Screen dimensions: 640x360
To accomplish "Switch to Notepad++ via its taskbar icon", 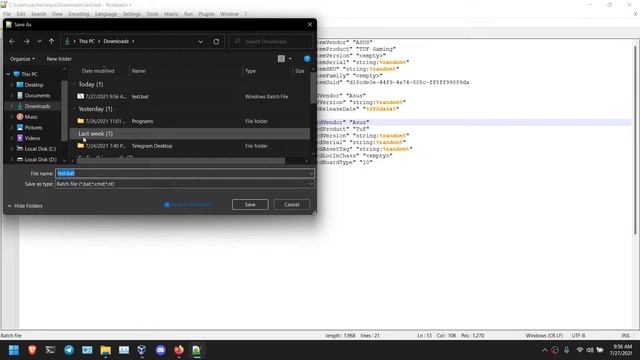I will click(x=197, y=350).
